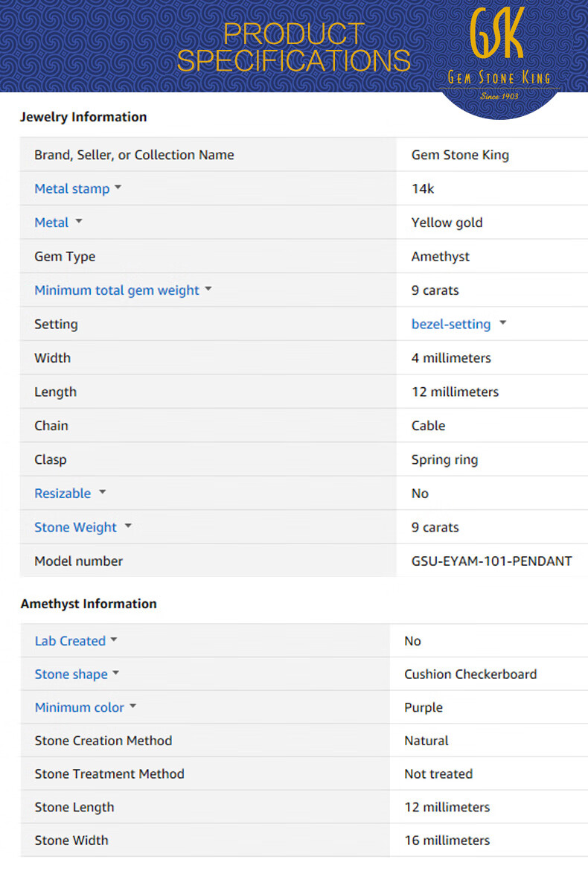Select the Resizable link
Image resolution: width=588 pixels, height=874 pixels.
63,494
